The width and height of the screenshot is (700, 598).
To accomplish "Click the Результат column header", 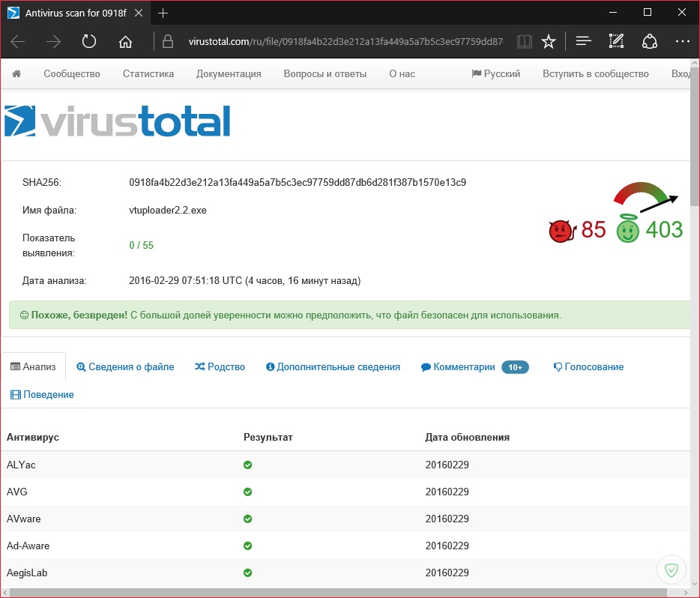I will (268, 438).
